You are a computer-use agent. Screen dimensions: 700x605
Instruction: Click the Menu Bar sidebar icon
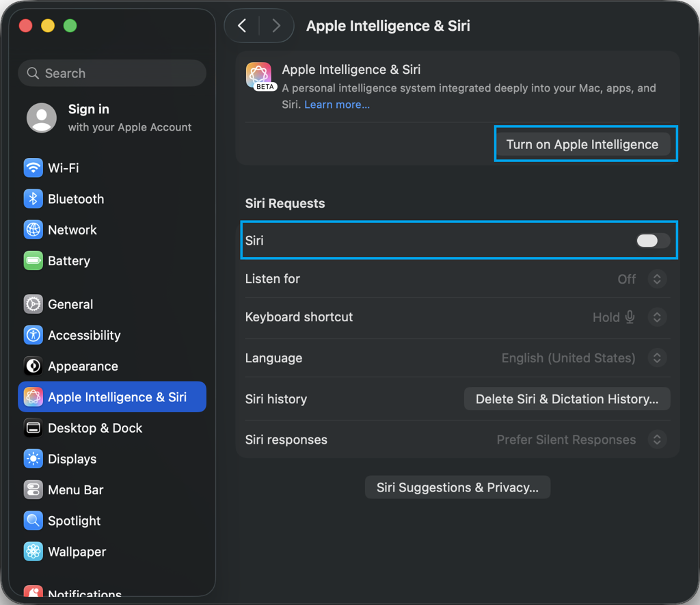[33, 489]
